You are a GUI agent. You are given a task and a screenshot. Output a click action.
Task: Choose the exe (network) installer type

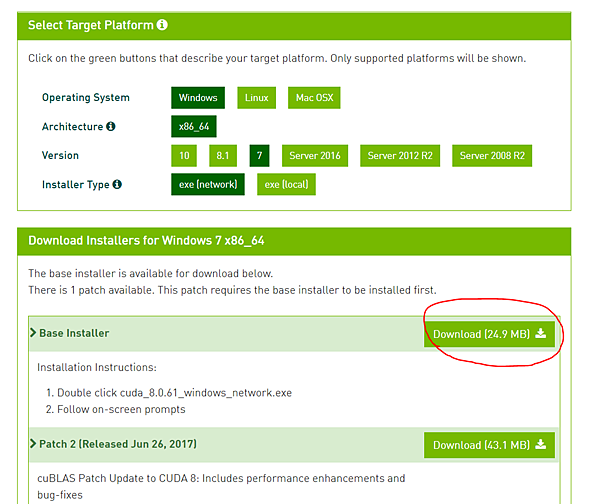coord(208,184)
